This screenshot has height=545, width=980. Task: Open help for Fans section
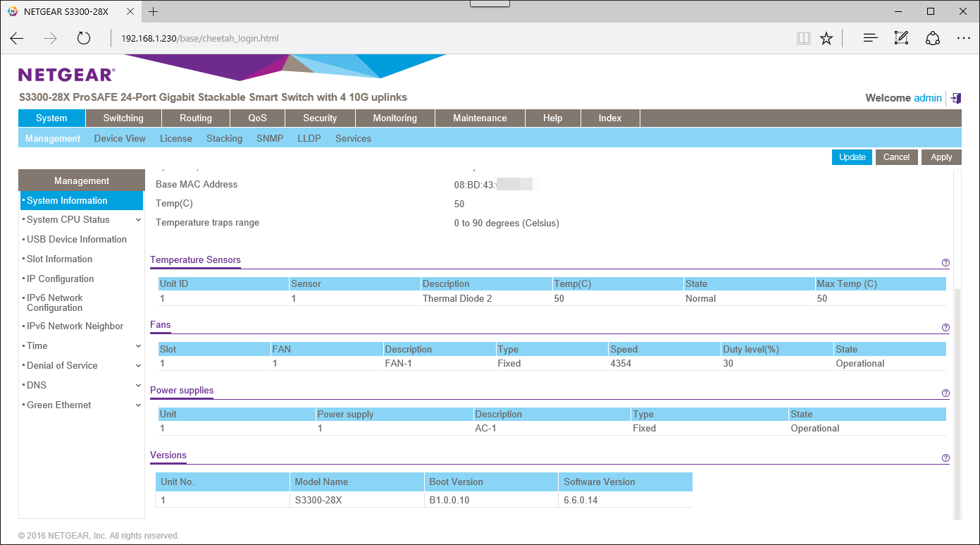(x=945, y=328)
